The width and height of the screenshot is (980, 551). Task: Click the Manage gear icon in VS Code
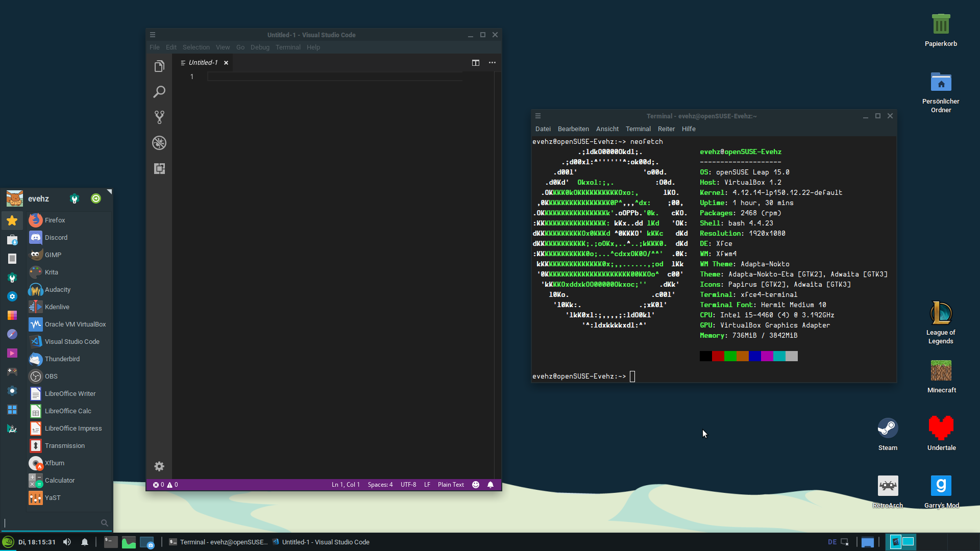click(x=159, y=466)
